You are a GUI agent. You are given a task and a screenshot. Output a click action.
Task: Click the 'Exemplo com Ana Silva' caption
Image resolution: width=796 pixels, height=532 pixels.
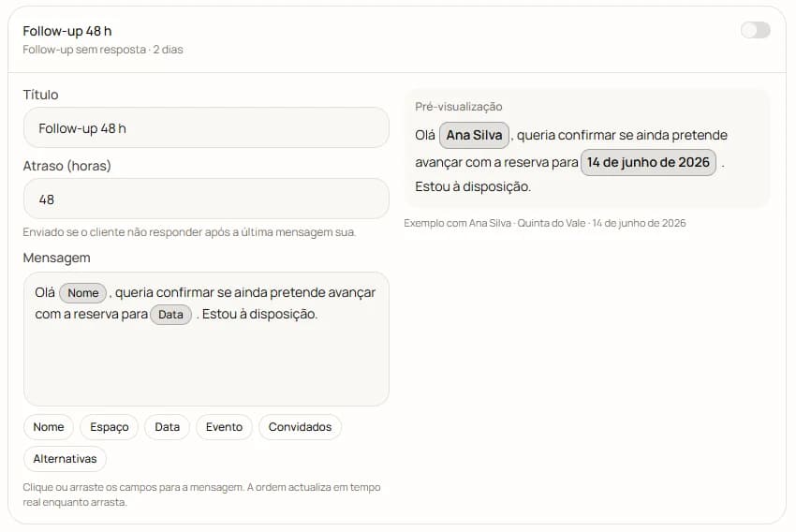[545, 223]
